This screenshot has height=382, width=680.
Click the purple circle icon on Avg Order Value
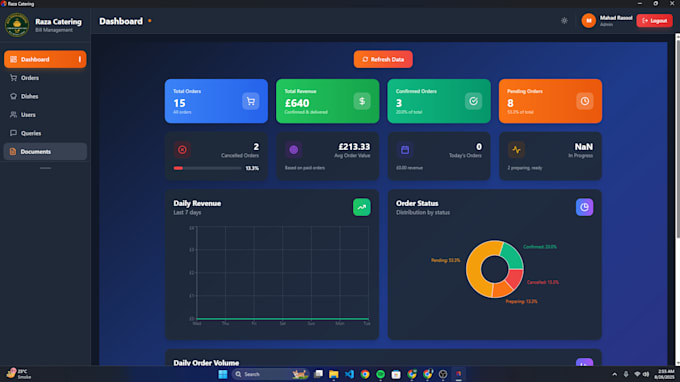[294, 150]
